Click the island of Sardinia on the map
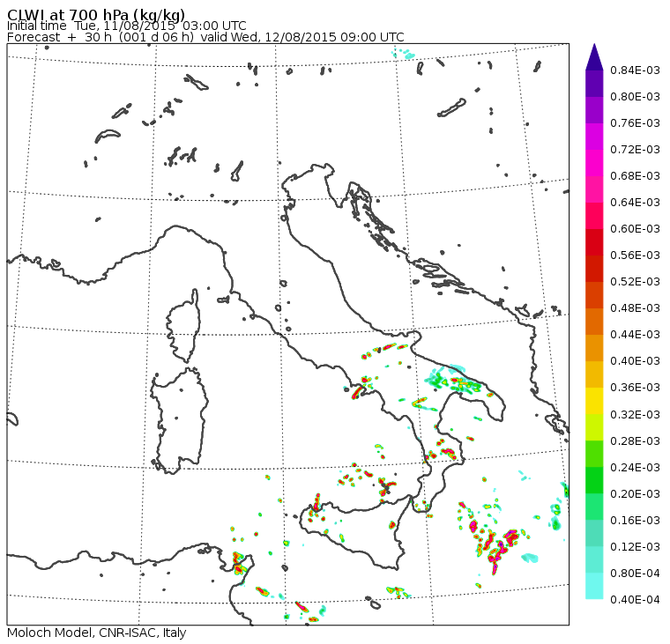 coord(180,420)
